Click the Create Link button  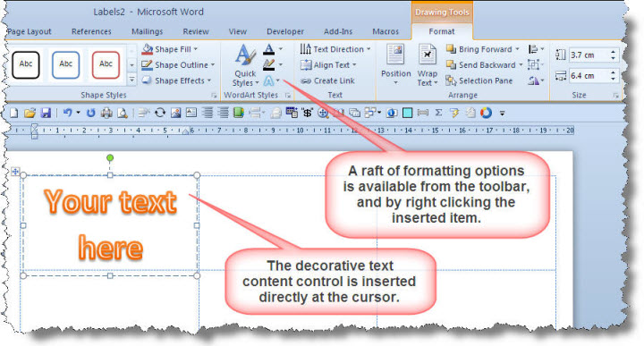point(327,80)
